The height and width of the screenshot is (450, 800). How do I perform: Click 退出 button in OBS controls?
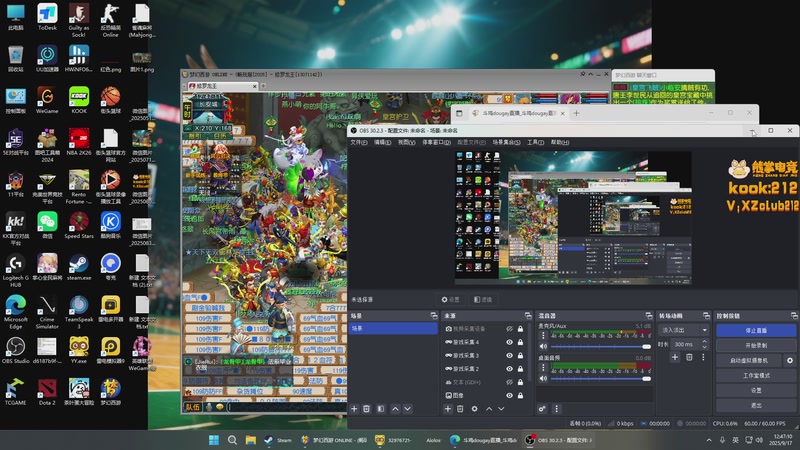click(x=756, y=405)
